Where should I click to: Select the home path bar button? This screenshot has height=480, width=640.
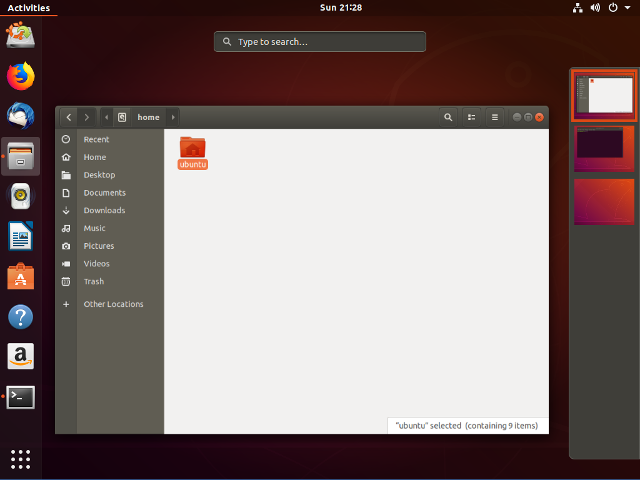pos(140,117)
